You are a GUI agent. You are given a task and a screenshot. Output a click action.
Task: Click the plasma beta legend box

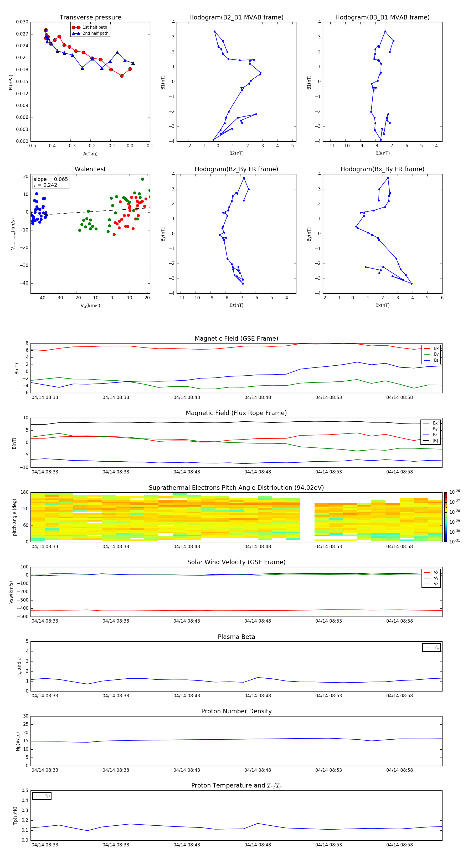[431, 647]
